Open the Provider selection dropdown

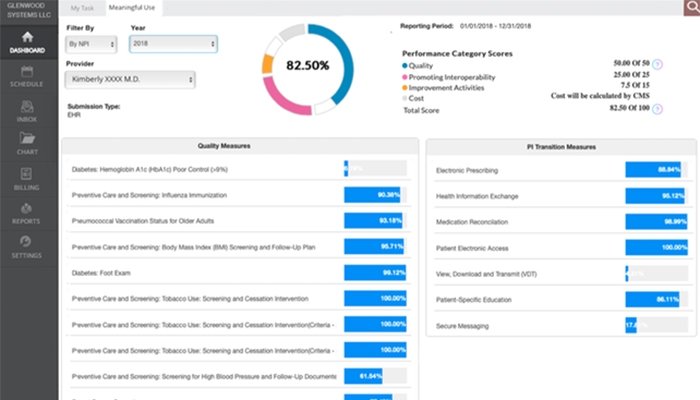tap(130, 79)
